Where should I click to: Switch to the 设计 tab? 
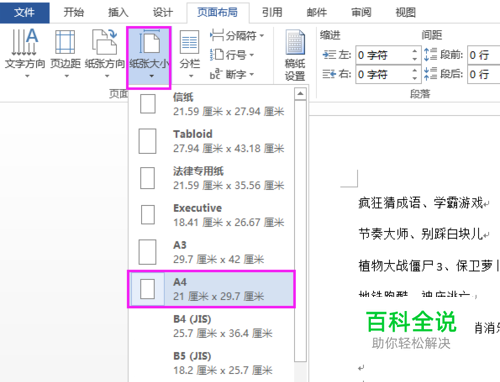(x=163, y=12)
